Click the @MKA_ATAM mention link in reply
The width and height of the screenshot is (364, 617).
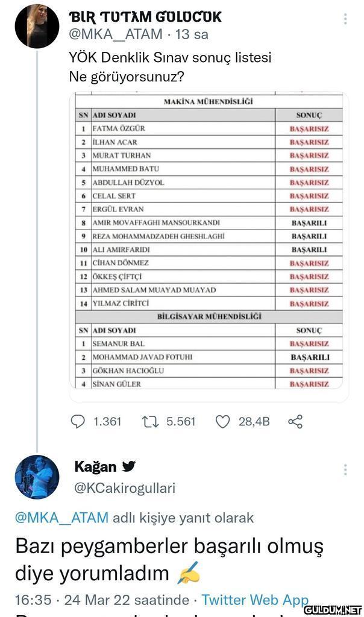(61, 518)
